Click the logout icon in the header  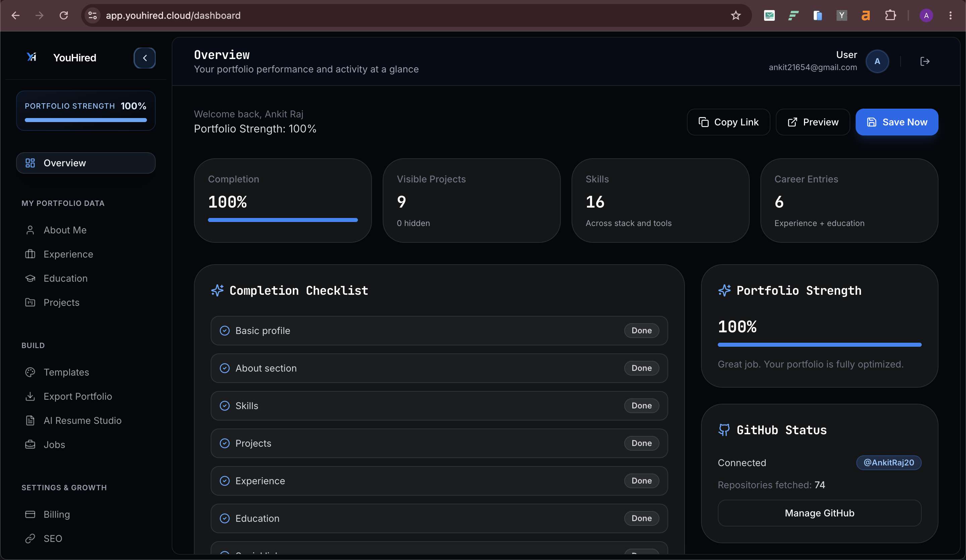point(925,61)
